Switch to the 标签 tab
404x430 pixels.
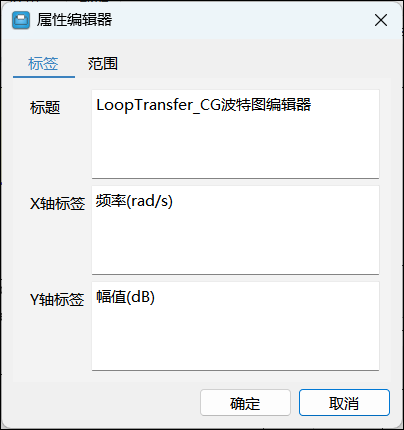(x=43, y=64)
